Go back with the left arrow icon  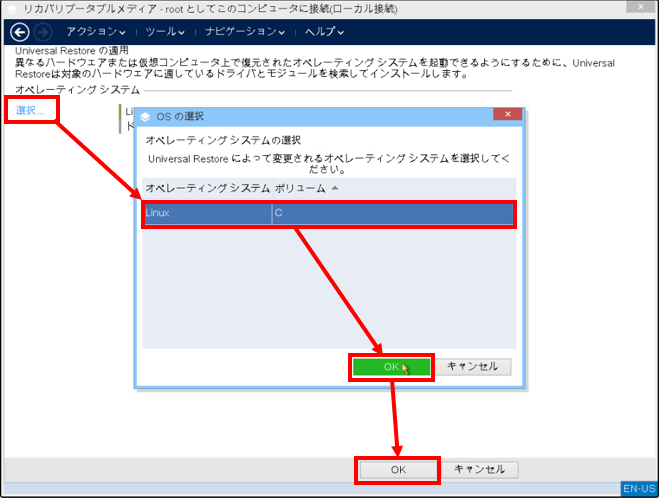[19, 32]
